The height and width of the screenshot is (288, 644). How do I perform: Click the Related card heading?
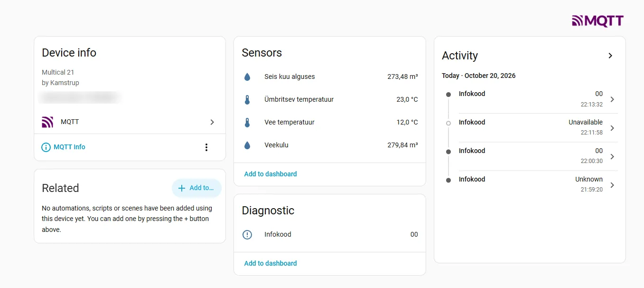click(60, 188)
